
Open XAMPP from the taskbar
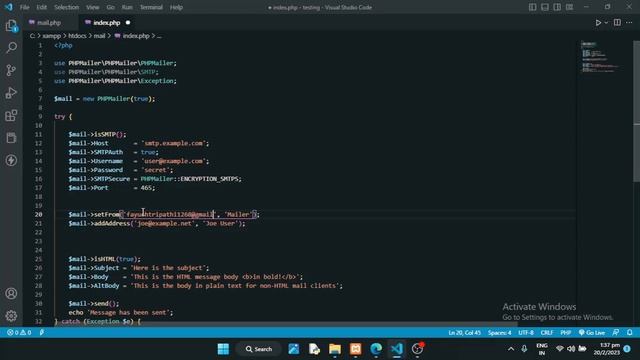point(356,349)
